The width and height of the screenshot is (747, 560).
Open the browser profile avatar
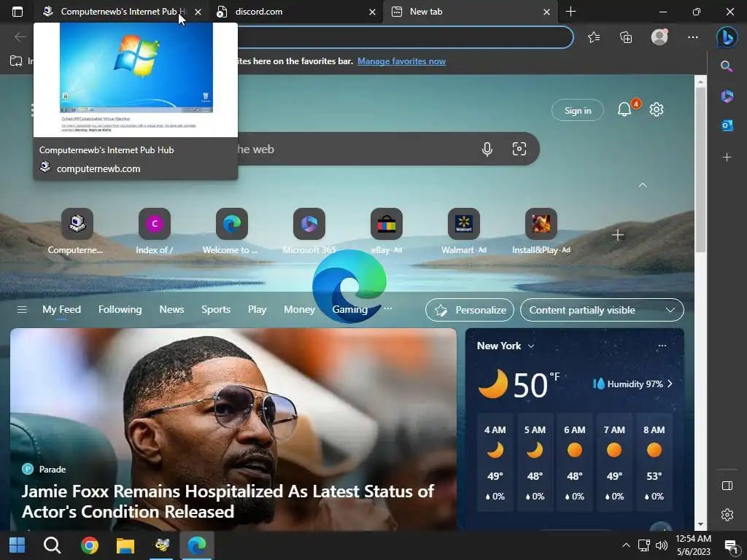tap(659, 37)
